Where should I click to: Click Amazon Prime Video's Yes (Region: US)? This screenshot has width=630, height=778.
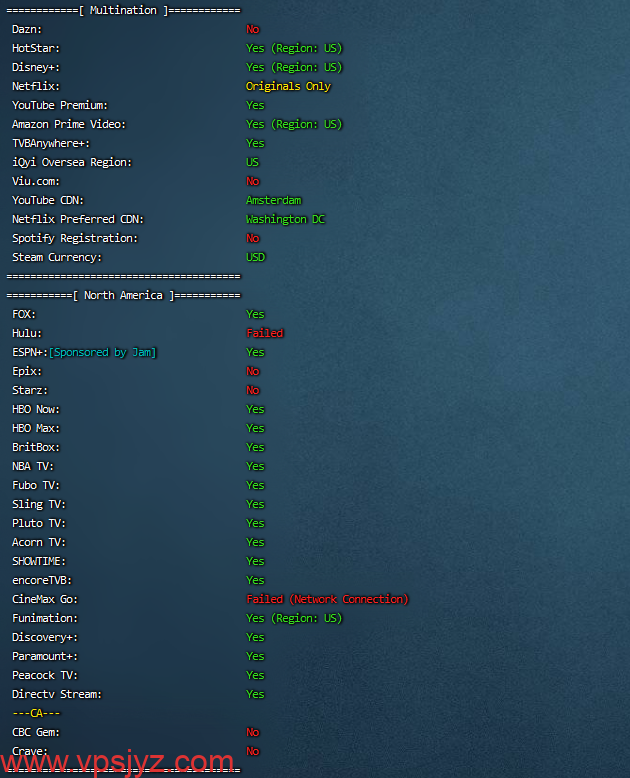click(294, 124)
